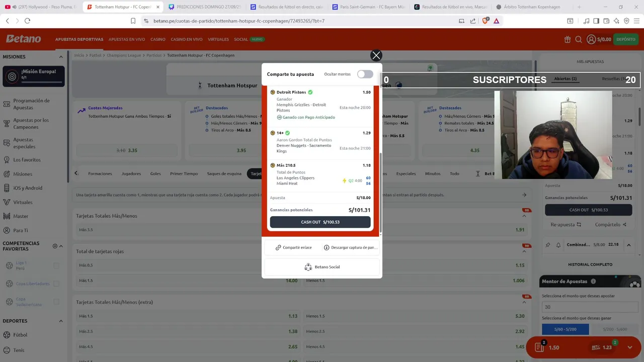Collapse Tarjetas Totales Más/Menos market
The width and height of the screenshot is (644, 362).
[x=524, y=216]
